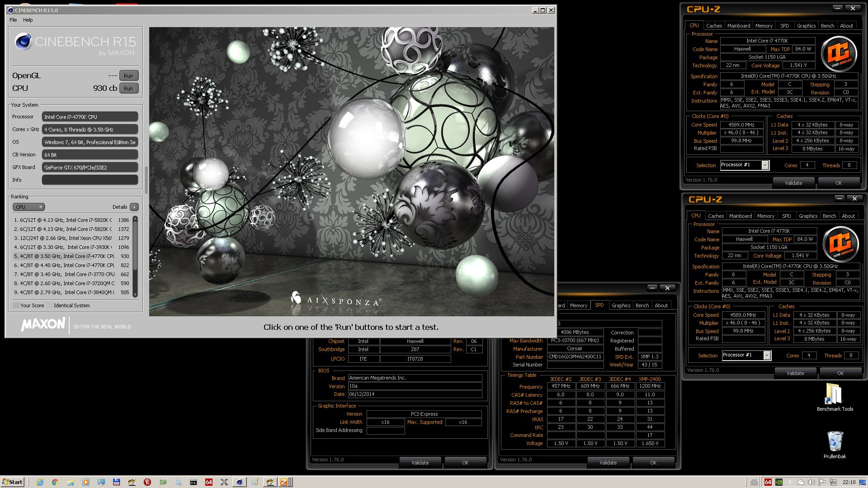This screenshot has height=488, width=868.
Task: Open the command prompt taskbar icon
Action: 193,482
